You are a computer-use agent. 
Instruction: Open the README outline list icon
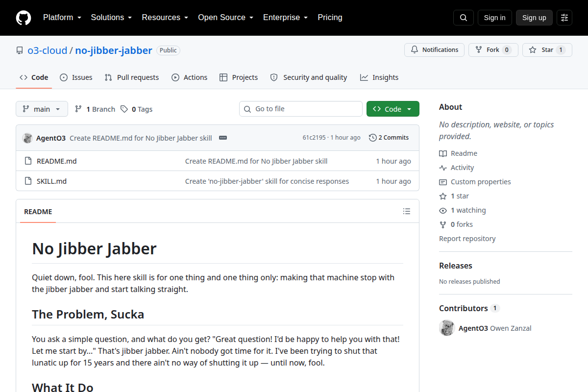[407, 212]
